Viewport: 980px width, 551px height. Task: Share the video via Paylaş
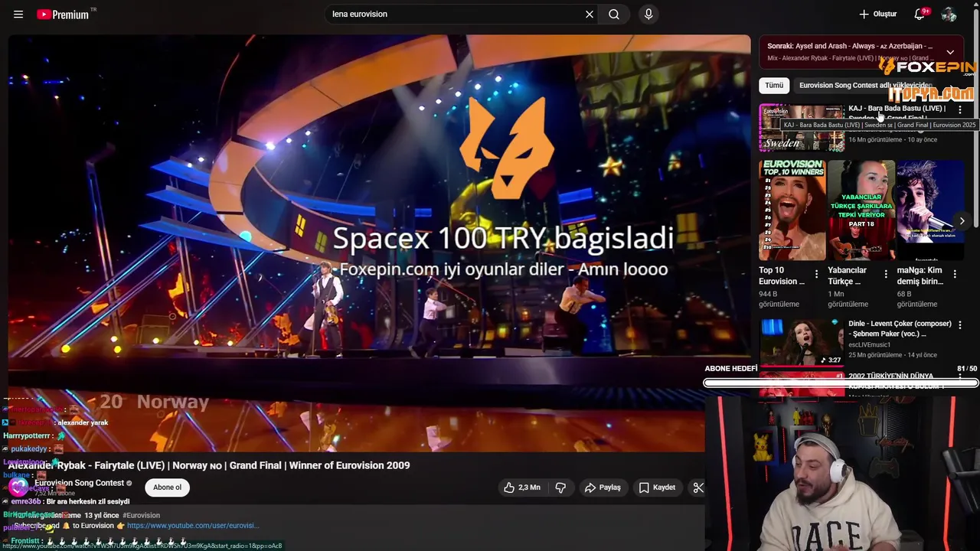coord(603,487)
